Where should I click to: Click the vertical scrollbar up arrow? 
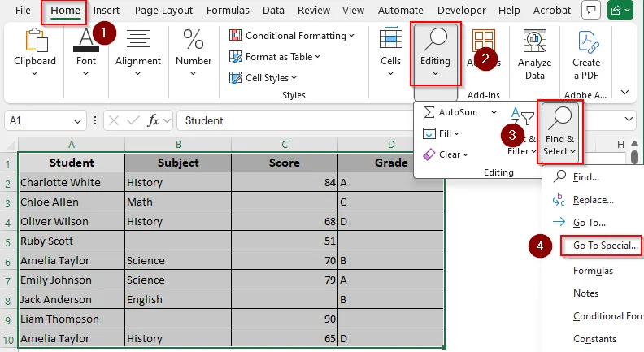coord(634,143)
